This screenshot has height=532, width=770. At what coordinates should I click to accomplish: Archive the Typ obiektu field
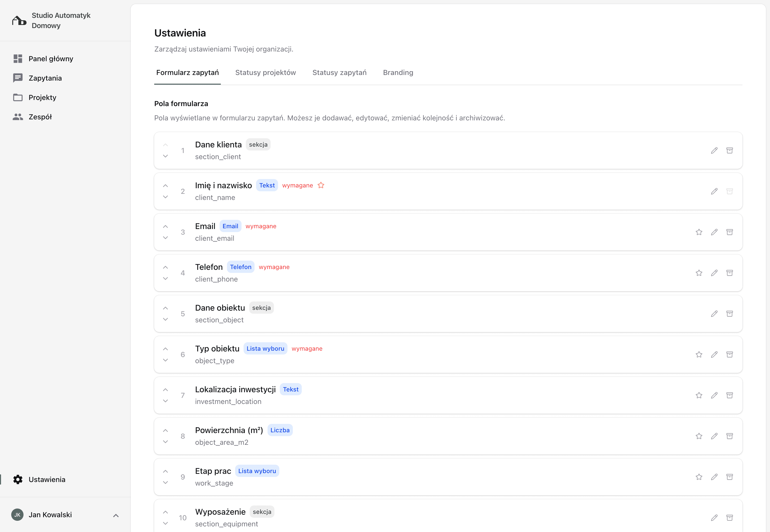coord(729,354)
